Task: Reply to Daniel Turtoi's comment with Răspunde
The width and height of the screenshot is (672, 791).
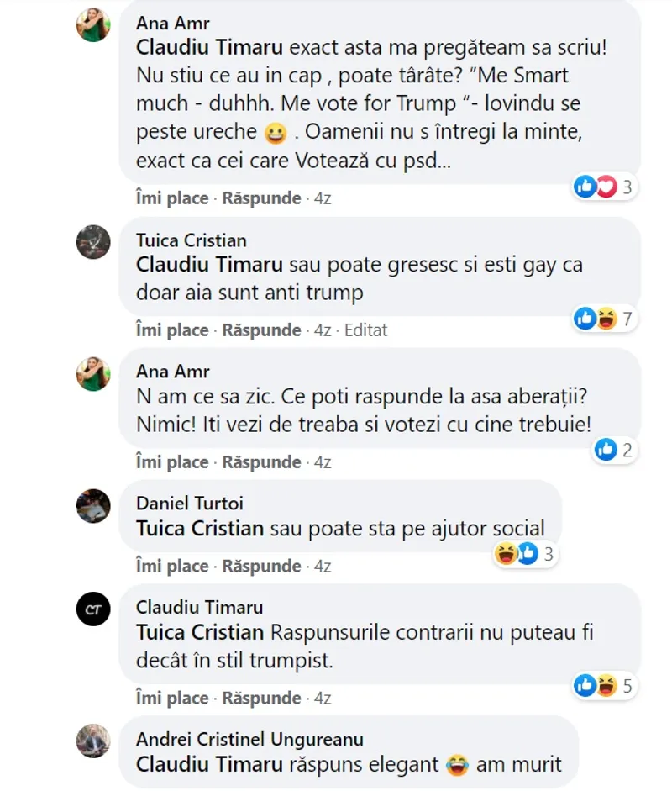Action: 261,566
